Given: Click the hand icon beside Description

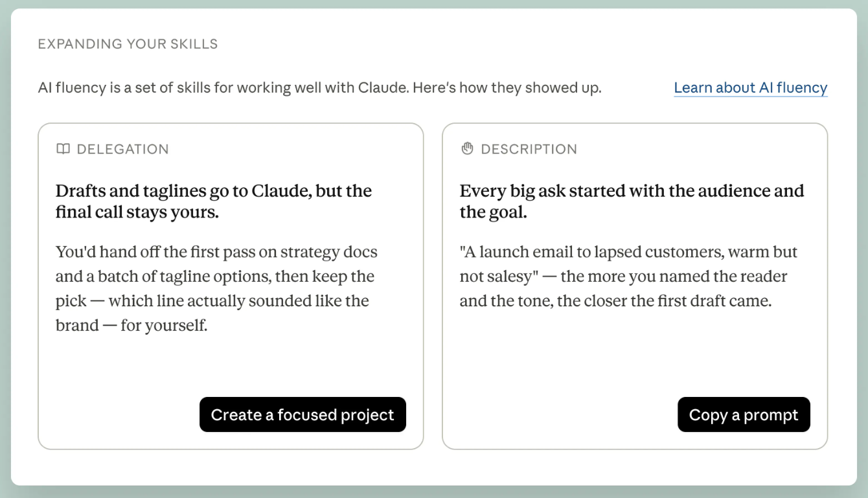Looking at the screenshot, I should coord(467,149).
